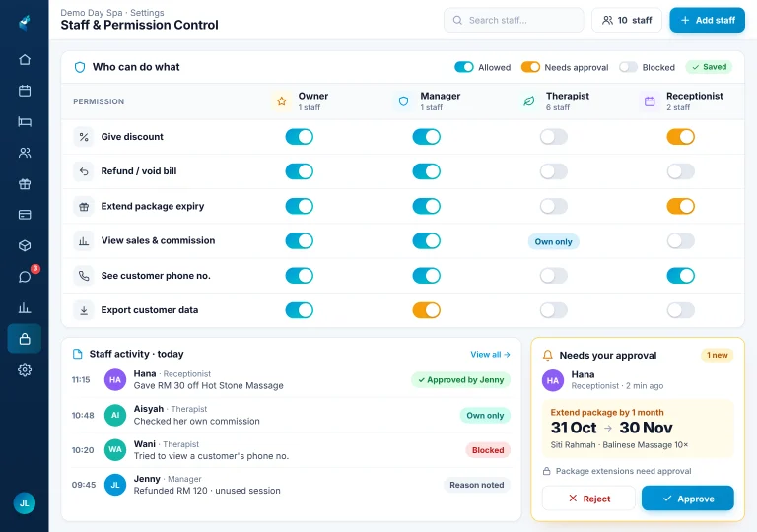757x532 pixels.
Task: Click 'Gave RM 30 off Hot Stone Massage' entry
Action: [x=209, y=386]
